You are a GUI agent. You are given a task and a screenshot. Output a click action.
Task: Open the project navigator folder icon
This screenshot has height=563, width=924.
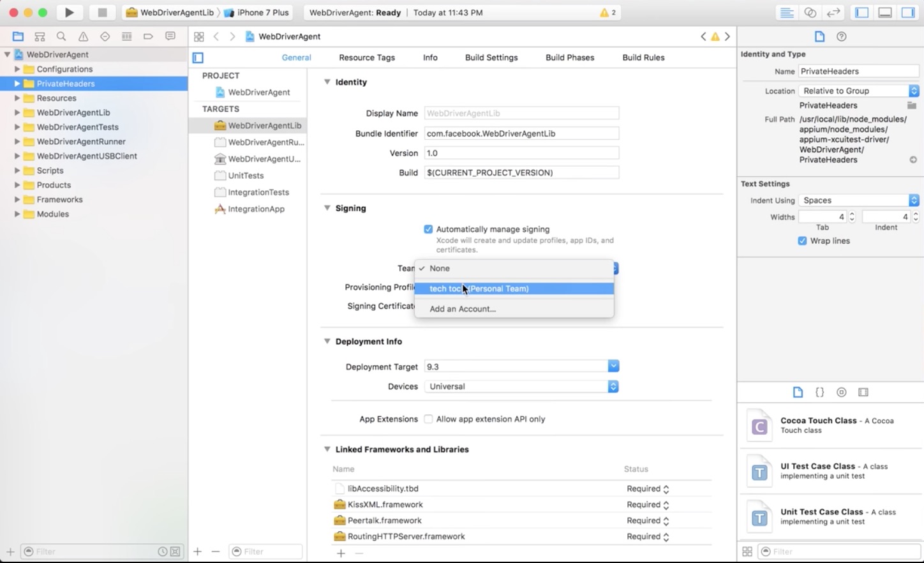pyautogui.click(x=18, y=36)
